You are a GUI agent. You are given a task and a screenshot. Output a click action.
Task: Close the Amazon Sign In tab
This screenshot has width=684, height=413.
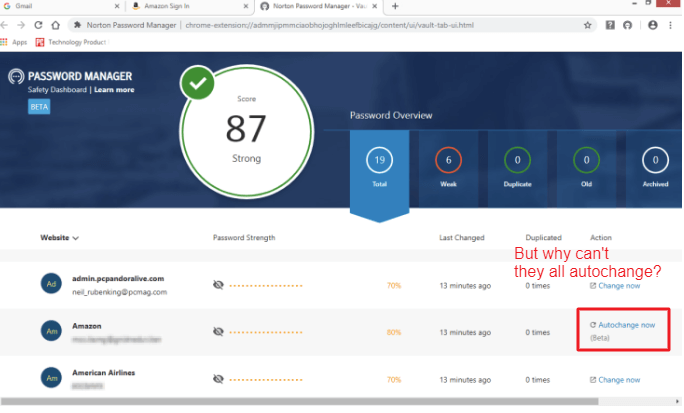coord(246,6)
